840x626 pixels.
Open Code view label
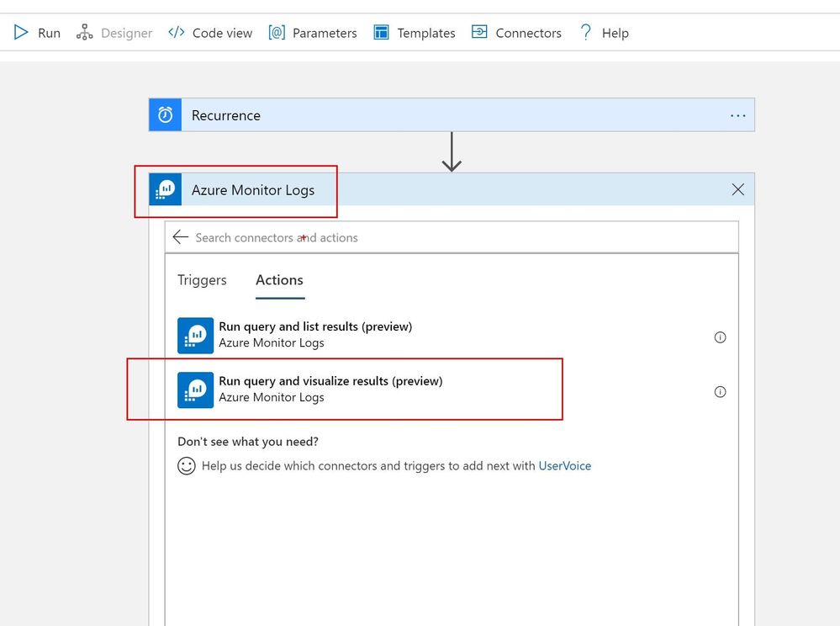click(222, 33)
